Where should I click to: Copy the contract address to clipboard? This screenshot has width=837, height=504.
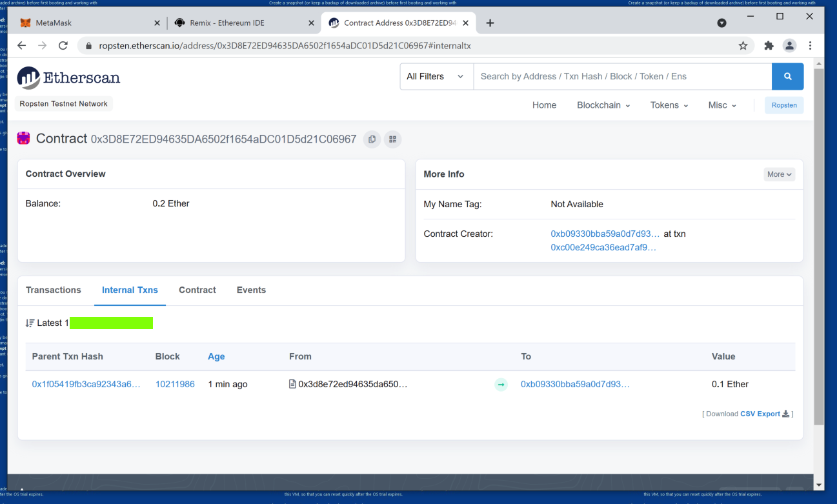click(x=372, y=139)
